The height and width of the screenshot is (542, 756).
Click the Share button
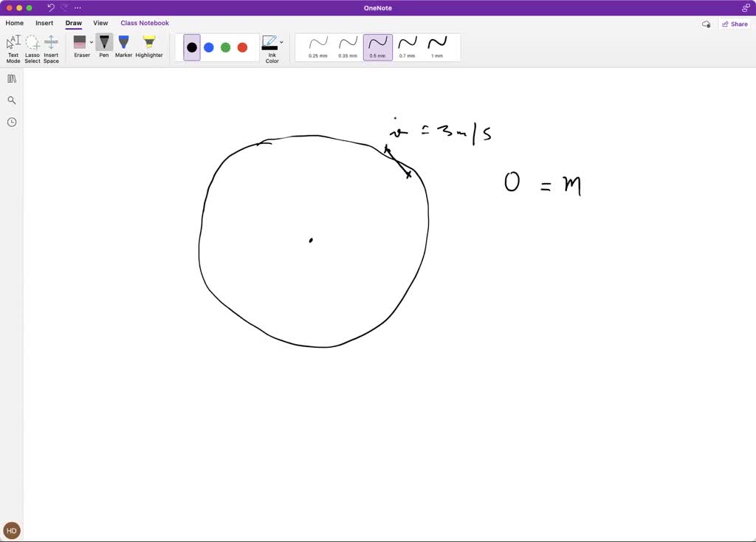coord(735,24)
